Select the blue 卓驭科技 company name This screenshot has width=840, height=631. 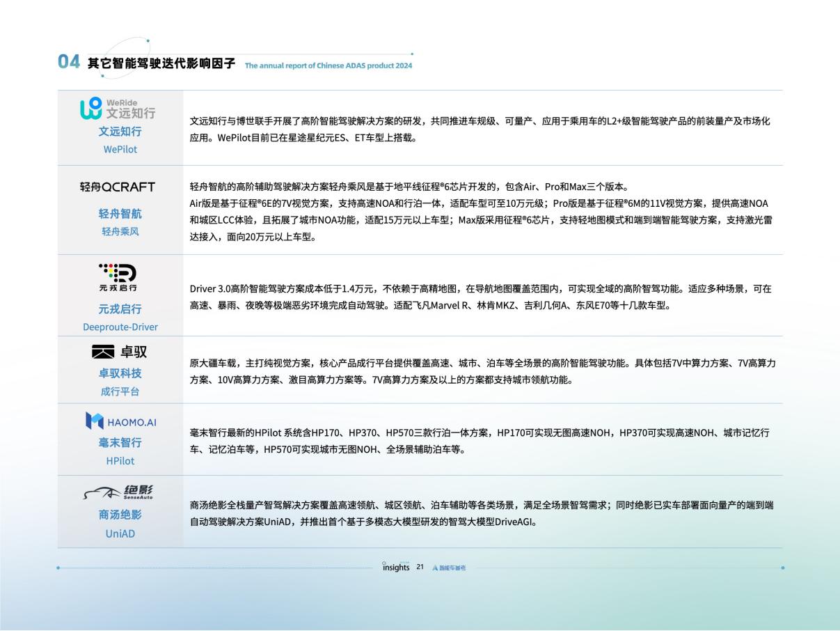120,373
